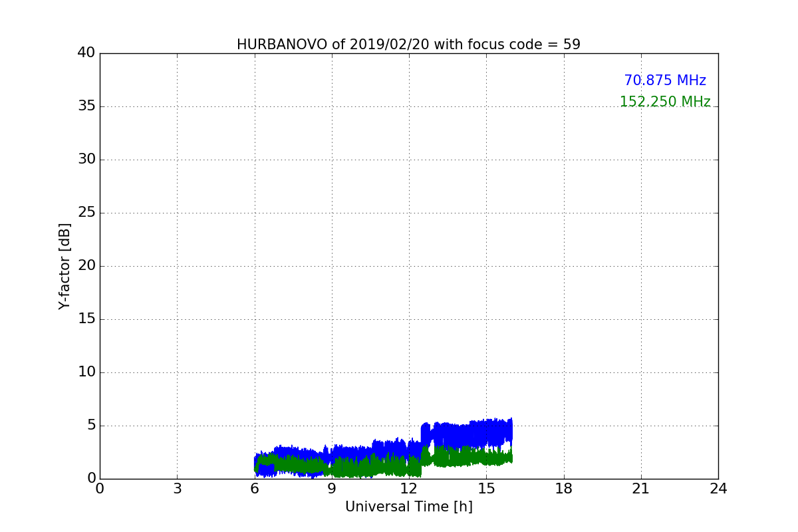Click x-axis tick label 24

pyautogui.click(x=718, y=488)
